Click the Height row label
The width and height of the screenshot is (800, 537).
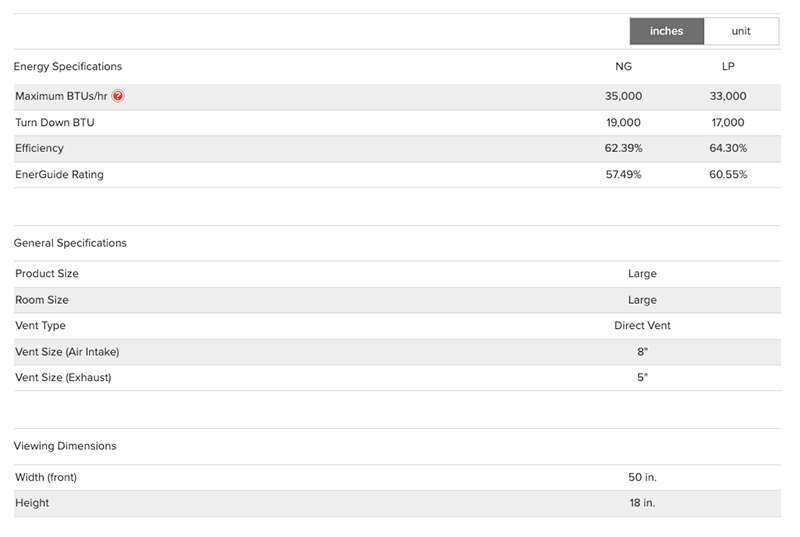click(32, 503)
